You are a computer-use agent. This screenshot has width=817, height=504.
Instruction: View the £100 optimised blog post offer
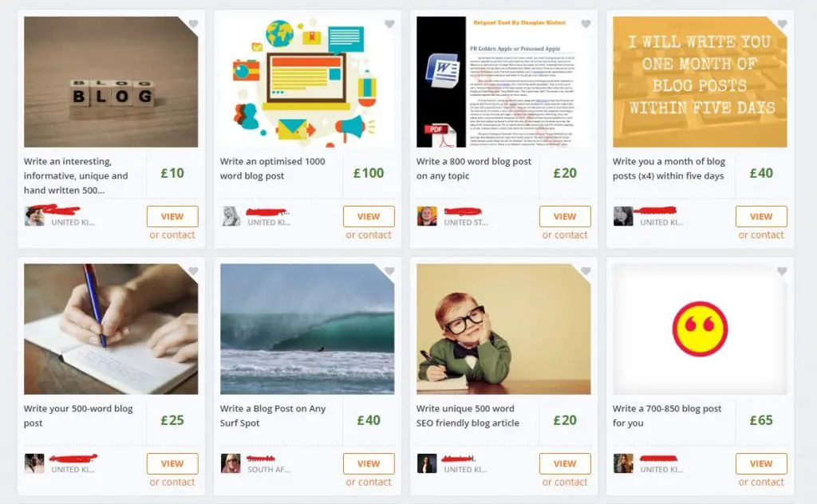tap(369, 217)
